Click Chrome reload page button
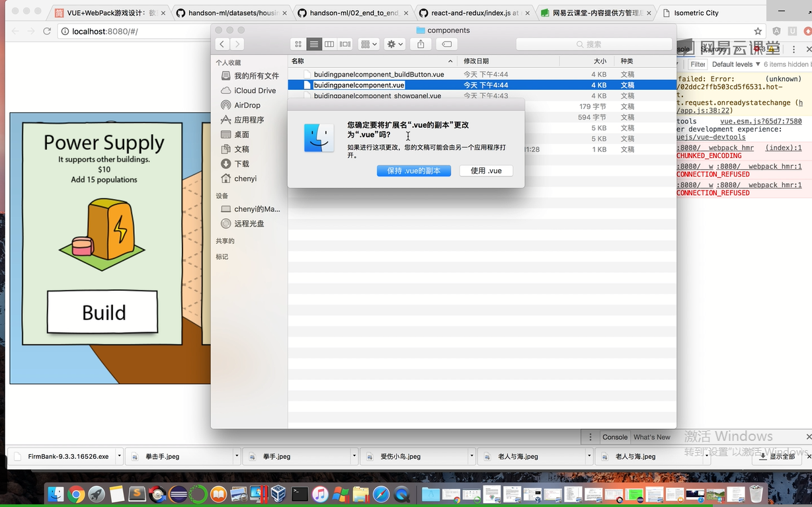 coord(47,31)
